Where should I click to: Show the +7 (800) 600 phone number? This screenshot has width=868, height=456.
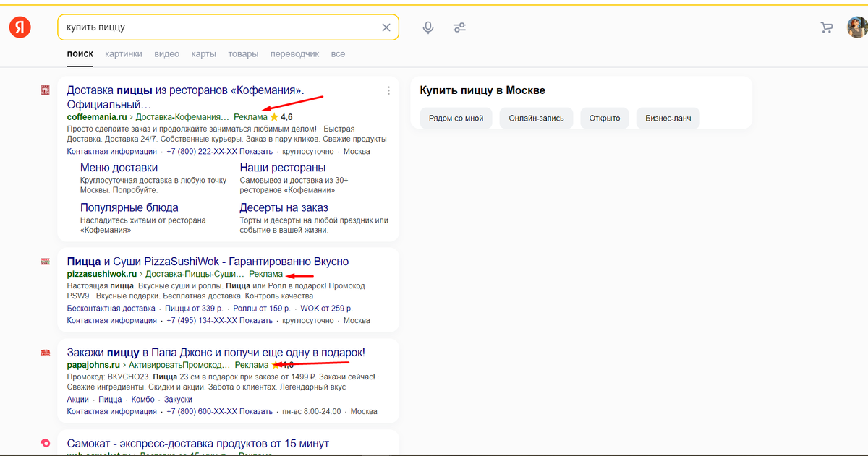[x=220, y=411]
